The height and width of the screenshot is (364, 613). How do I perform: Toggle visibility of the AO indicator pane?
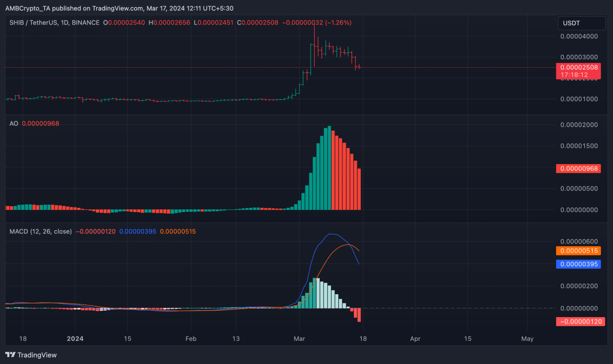pos(14,124)
